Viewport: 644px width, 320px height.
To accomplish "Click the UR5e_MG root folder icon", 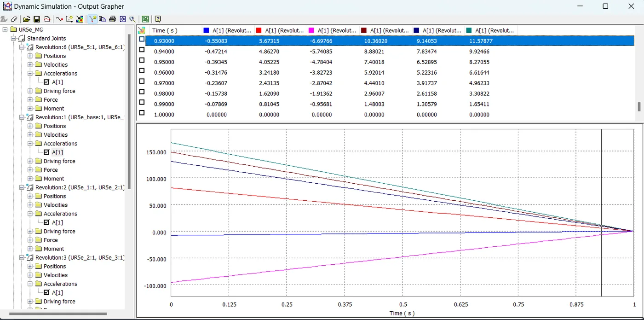I will tap(14, 29).
